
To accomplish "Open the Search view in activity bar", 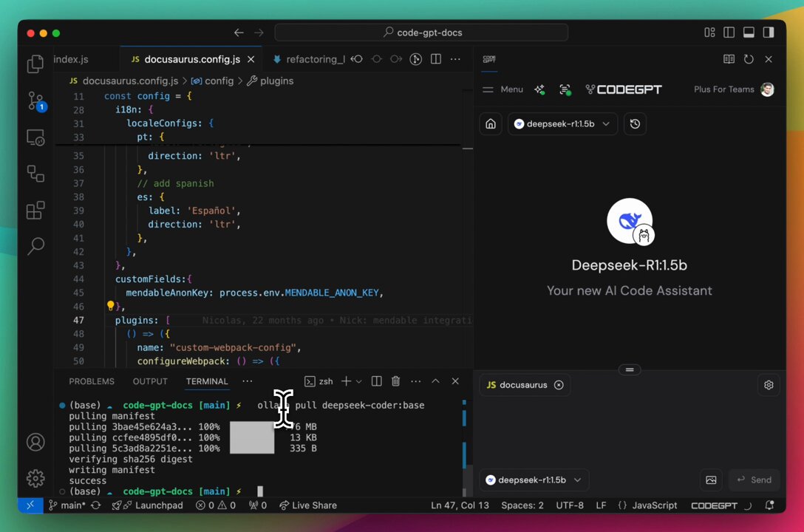I will pos(35,246).
